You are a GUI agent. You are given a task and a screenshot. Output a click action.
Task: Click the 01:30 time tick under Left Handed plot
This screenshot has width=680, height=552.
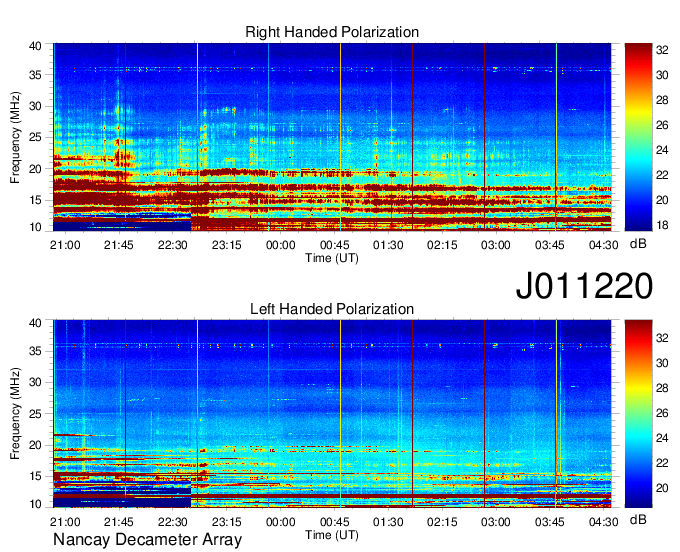[388, 522]
